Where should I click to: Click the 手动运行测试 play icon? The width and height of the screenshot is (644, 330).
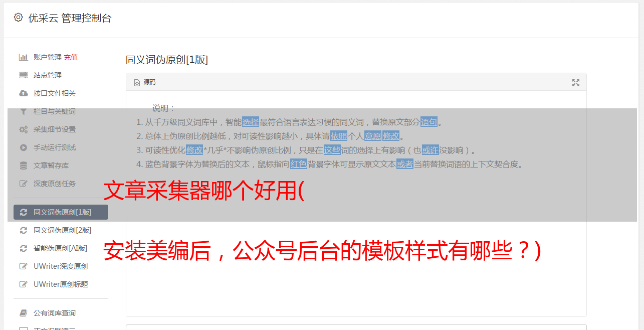coord(23,147)
